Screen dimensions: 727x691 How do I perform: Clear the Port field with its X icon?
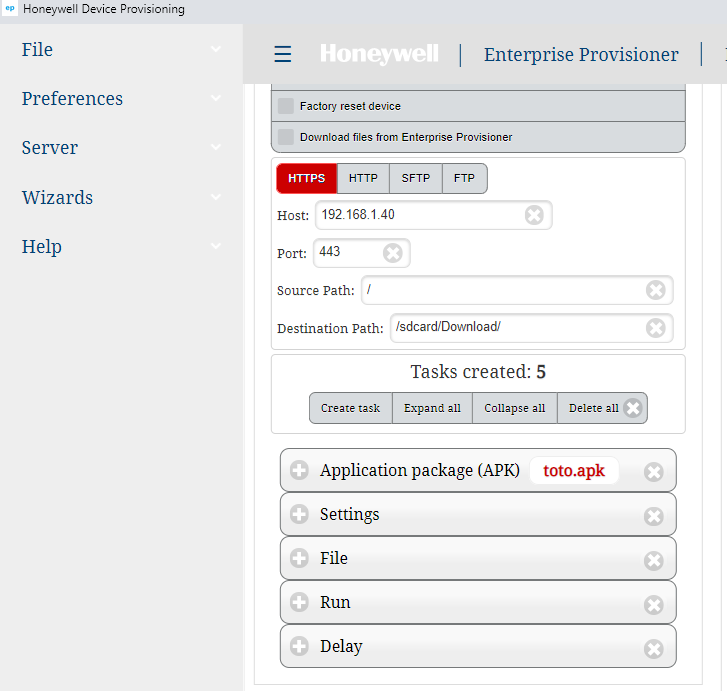tap(393, 253)
